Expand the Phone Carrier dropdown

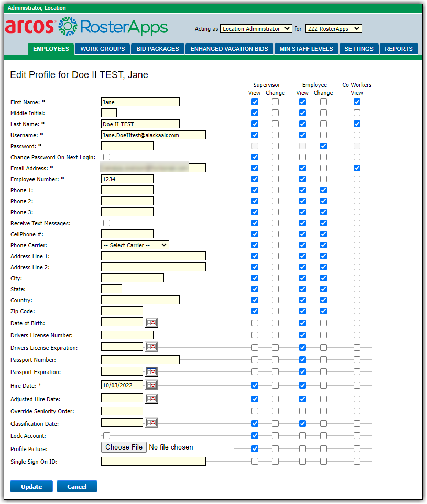135,245
